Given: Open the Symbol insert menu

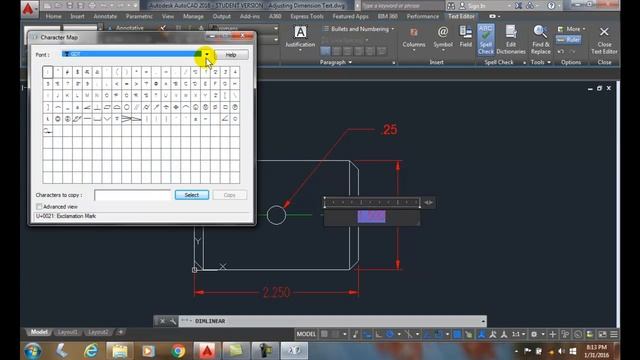Looking at the screenshot, I should point(443,38).
